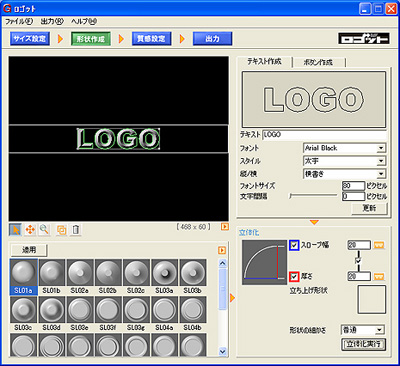Click the orange arrow beside 468 x 60
Image resolution: width=400 pixels, height=366 pixels.
(225, 227)
